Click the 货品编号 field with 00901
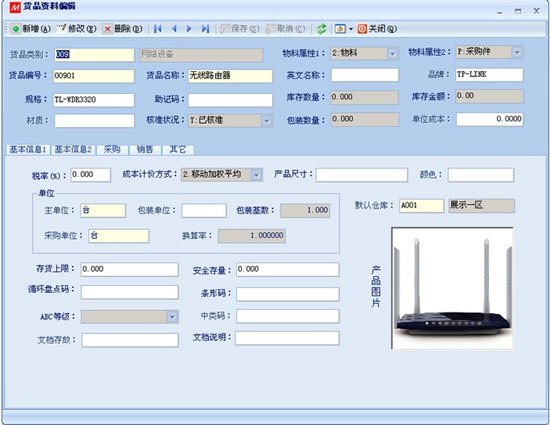 coord(94,76)
